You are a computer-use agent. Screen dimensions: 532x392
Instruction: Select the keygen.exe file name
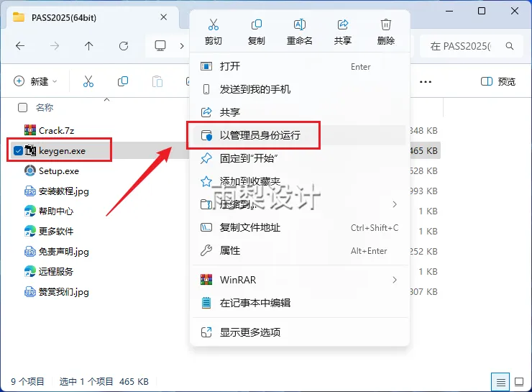(x=62, y=151)
